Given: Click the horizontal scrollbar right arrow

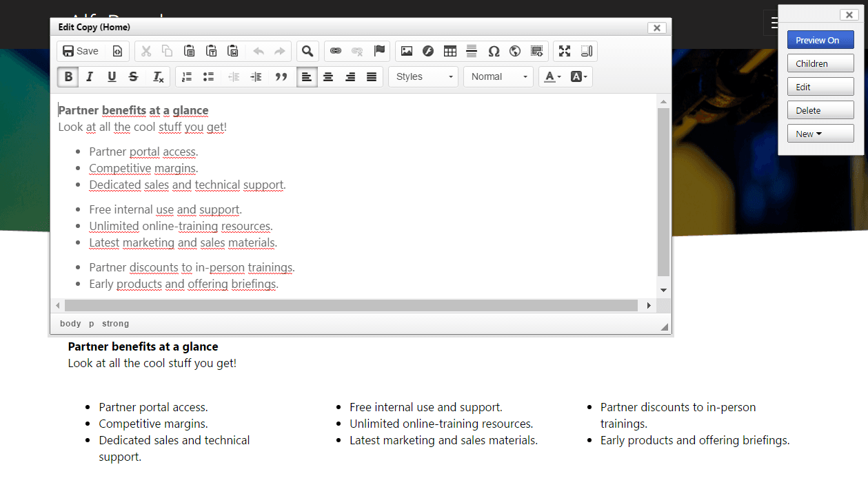Looking at the screenshot, I should tap(649, 305).
